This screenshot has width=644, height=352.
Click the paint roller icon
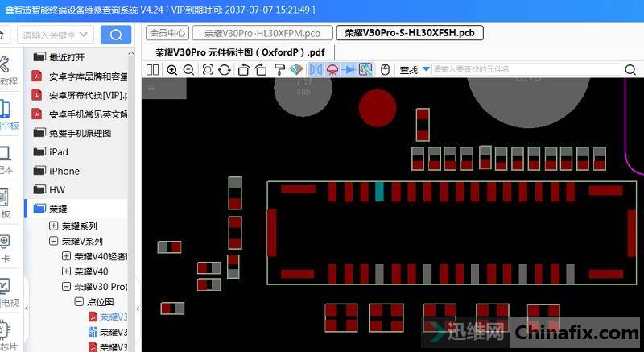click(x=279, y=70)
